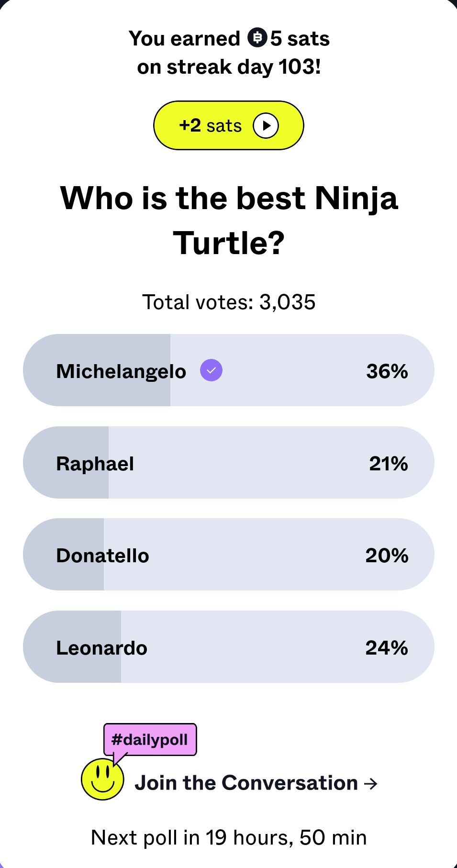Click the play icon in yellow sats button
This screenshot has height=868, width=457.
coord(266,126)
